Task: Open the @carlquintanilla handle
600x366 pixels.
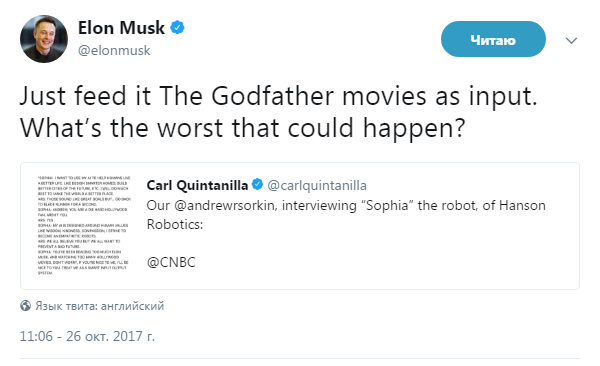Action: [317, 185]
